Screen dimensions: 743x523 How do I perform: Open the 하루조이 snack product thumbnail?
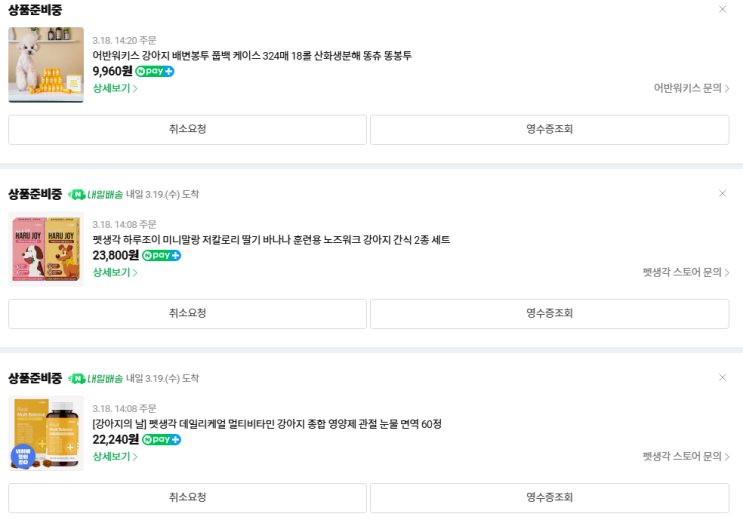tap(46, 249)
